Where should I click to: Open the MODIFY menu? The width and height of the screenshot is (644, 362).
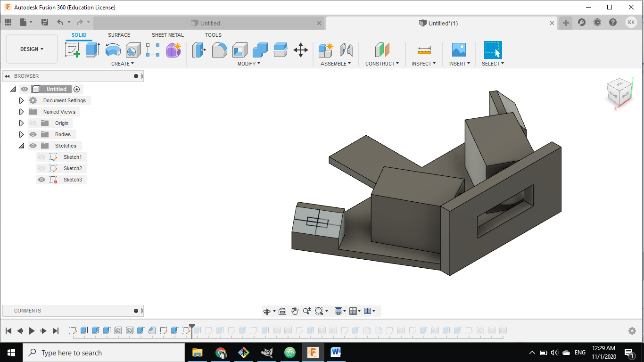(248, 64)
